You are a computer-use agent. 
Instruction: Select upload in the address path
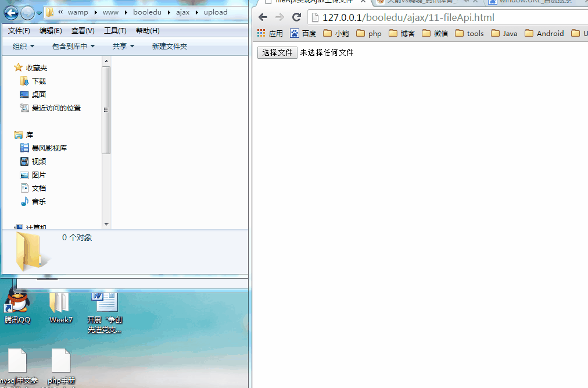216,12
